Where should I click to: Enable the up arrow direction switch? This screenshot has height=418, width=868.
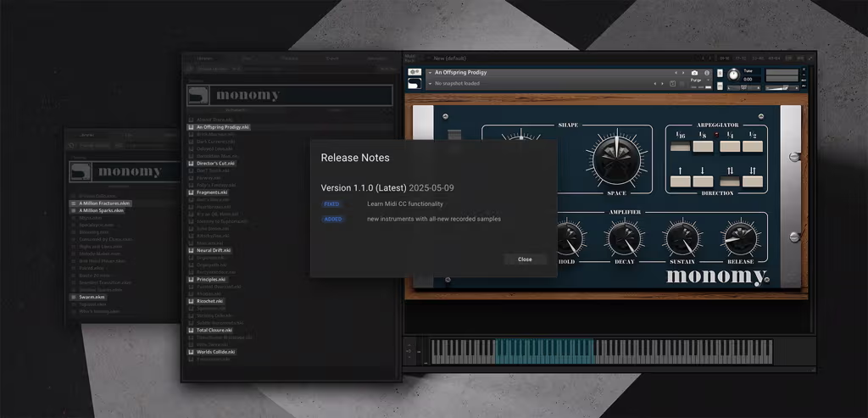(681, 181)
